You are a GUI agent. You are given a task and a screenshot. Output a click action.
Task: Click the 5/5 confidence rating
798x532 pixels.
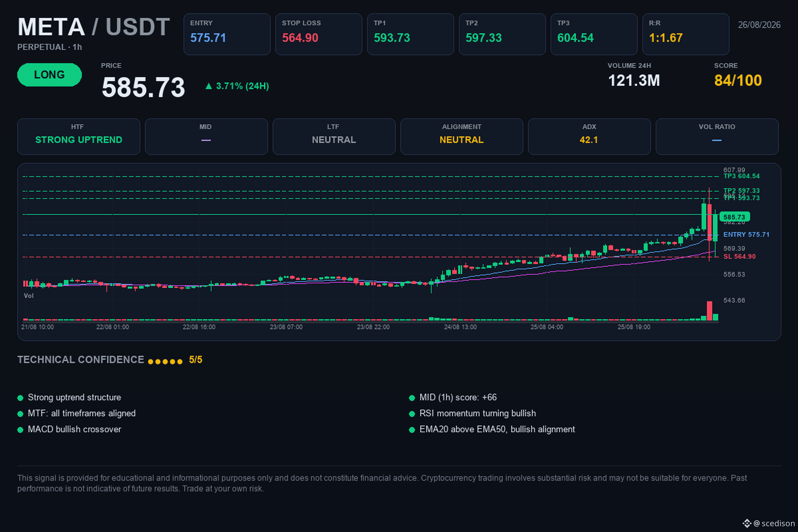[196, 360]
